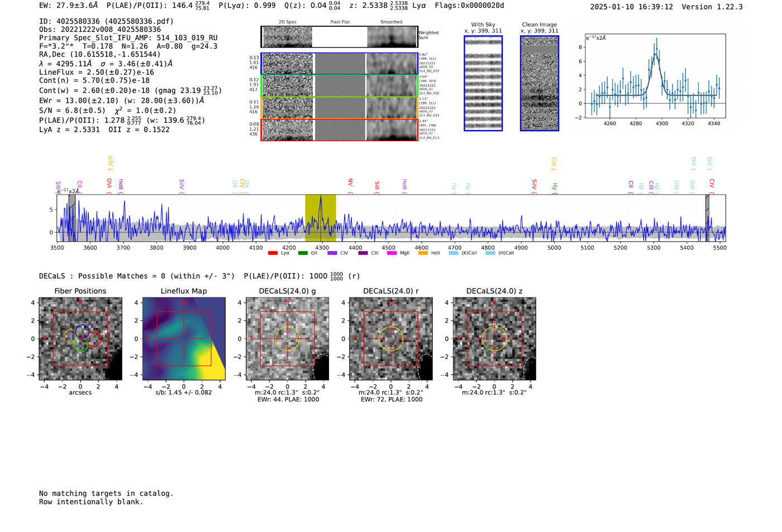Click the (K)CaII legend swatch
The width and height of the screenshot is (782, 532).
tap(454, 253)
